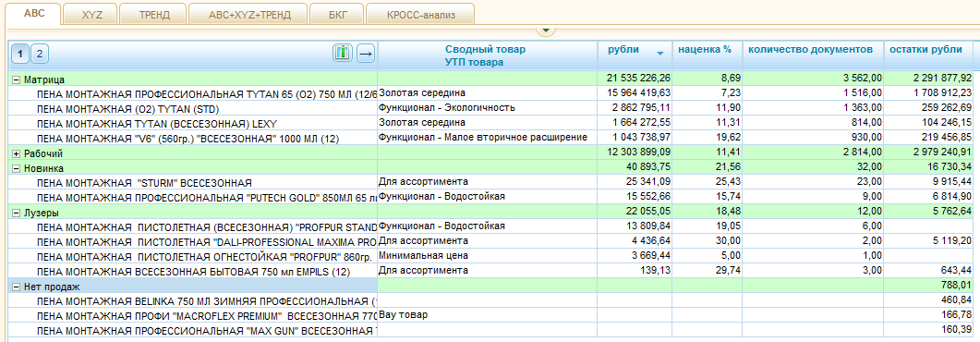The width and height of the screenshot is (980, 342).
Task: Click the value 15 964 419,63
Action: click(639, 92)
